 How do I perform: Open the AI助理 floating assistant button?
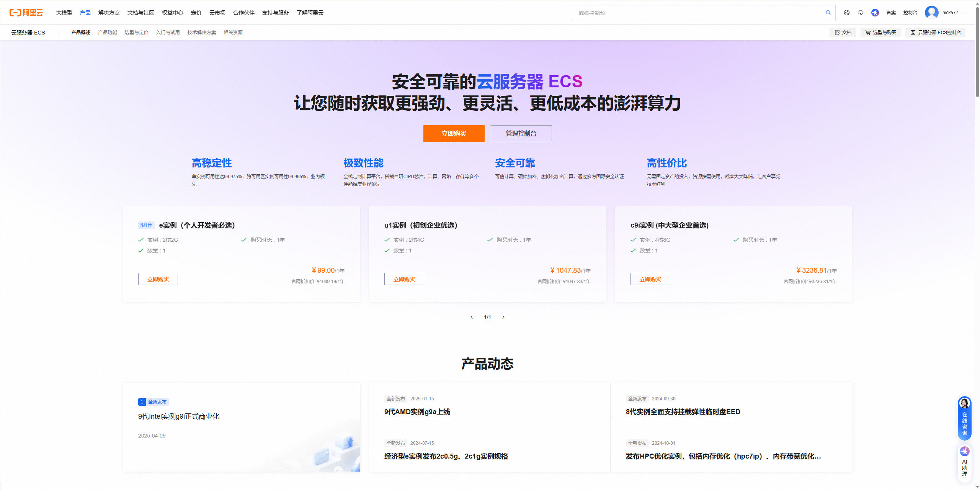(964, 462)
